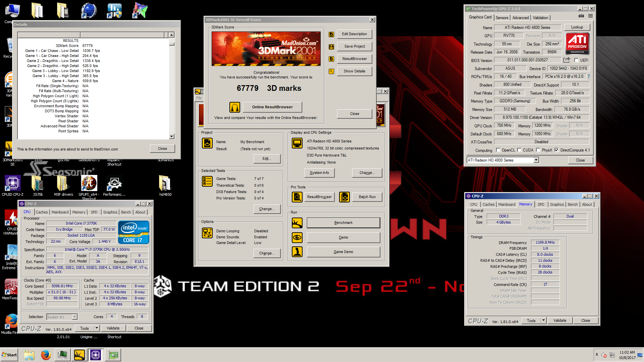644x362 pixels.
Task: Click the Selected Tests checklist icon
Action: coord(207,181)
